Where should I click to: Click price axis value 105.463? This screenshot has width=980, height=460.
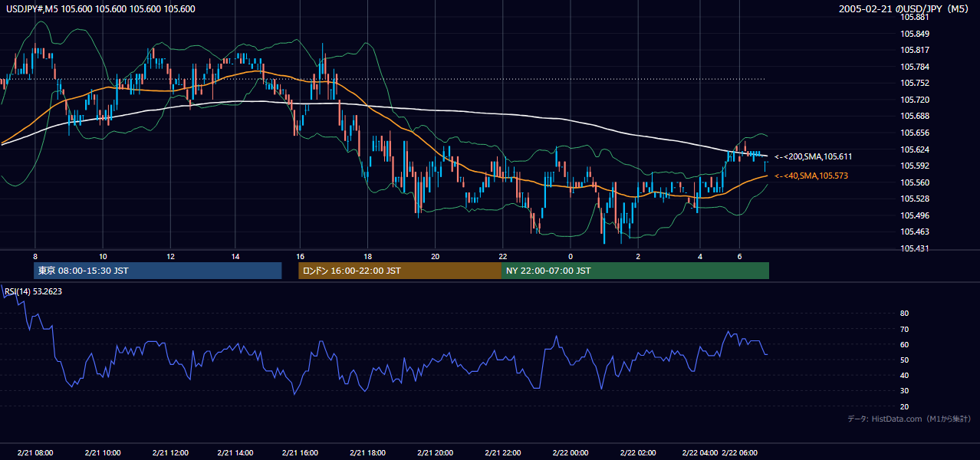click(916, 232)
